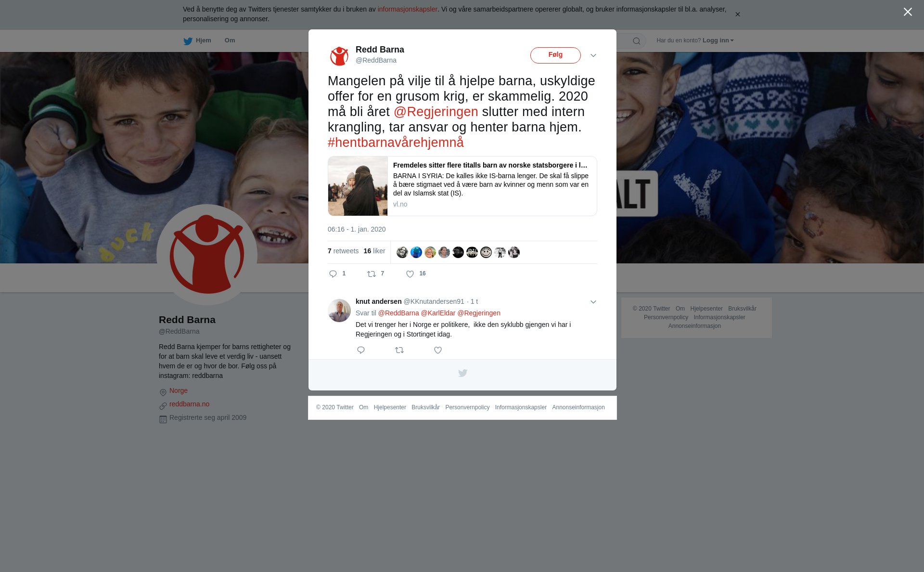
Task: Reply to Redd Barna's tweet
Action: pos(337,274)
